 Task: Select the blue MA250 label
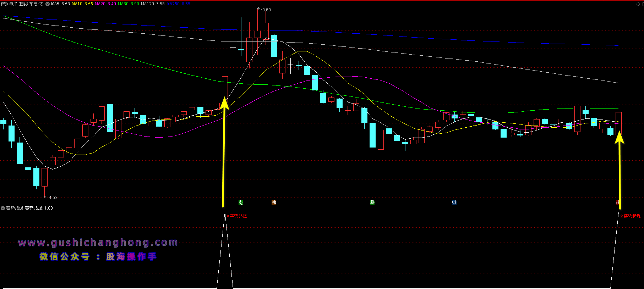(178, 4)
